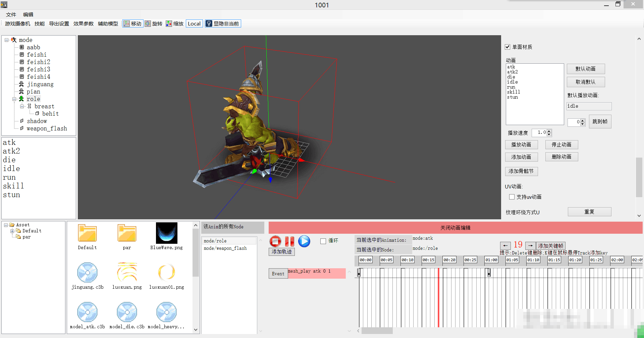The height and width of the screenshot is (338, 644).
Task: Click the Local coordinate mode button
Action: point(194,23)
